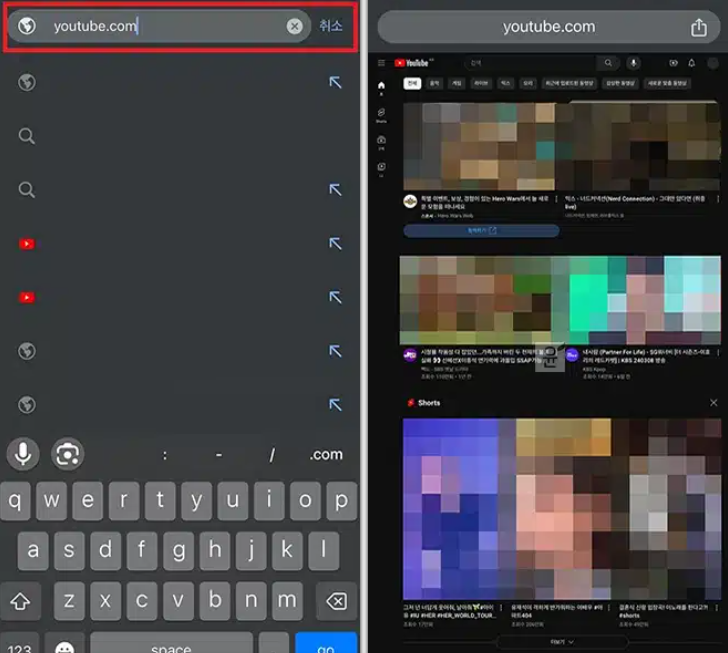Click the YouTube logo

click(x=413, y=63)
